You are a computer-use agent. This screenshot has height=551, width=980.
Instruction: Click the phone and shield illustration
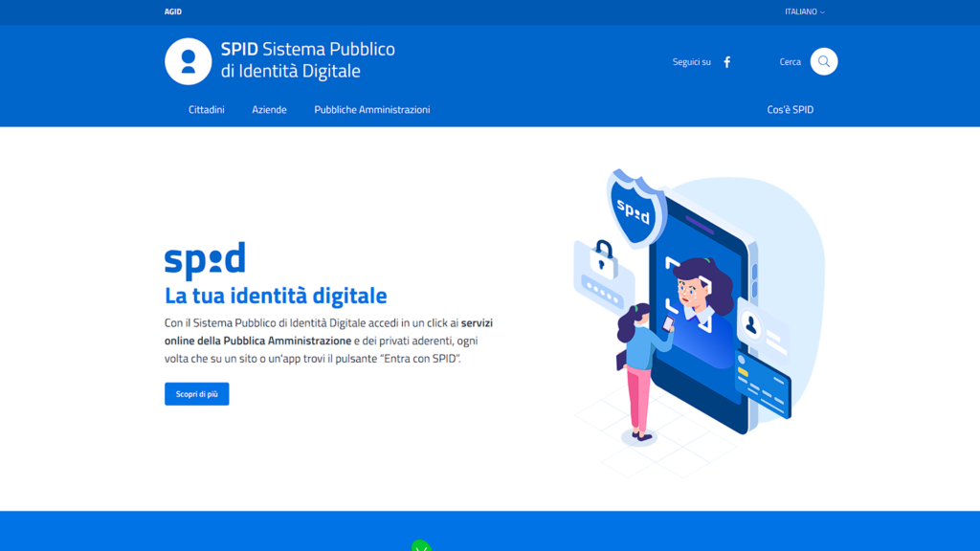(699, 321)
